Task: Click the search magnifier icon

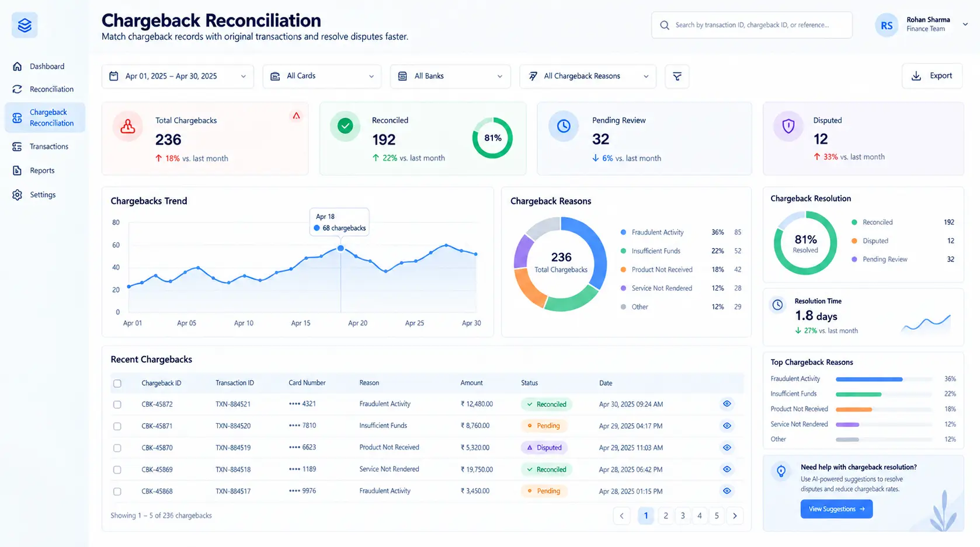Action: (665, 25)
